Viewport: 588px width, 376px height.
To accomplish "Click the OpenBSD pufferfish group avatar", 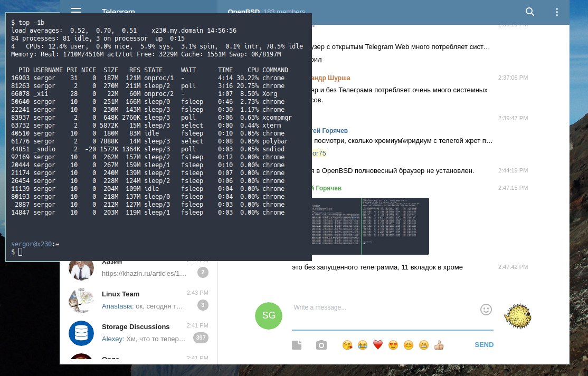I will tap(518, 316).
